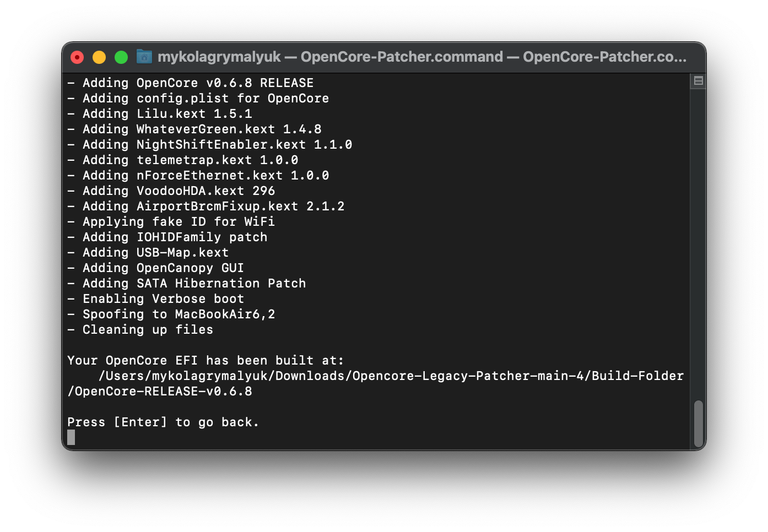This screenshot has height=532, width=768.
Task: Click the folder proxy icon in title bar
Action: pyautogui.click(x=144, y=57)
